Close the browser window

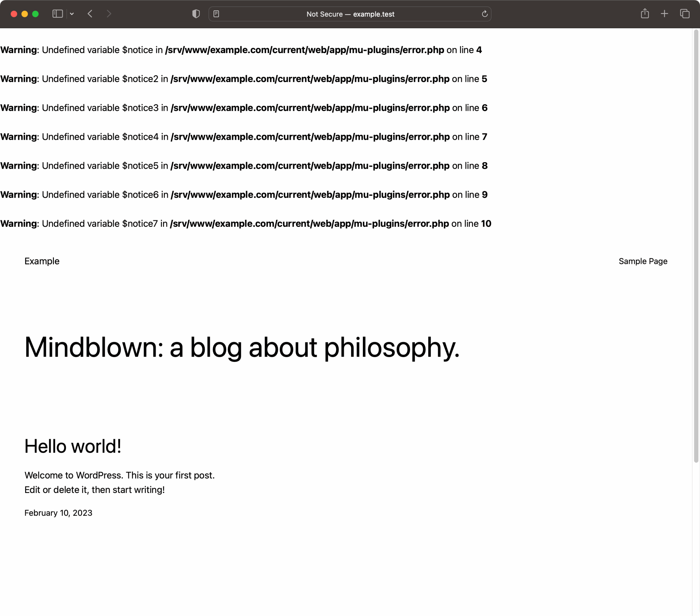tap(14, 14)
